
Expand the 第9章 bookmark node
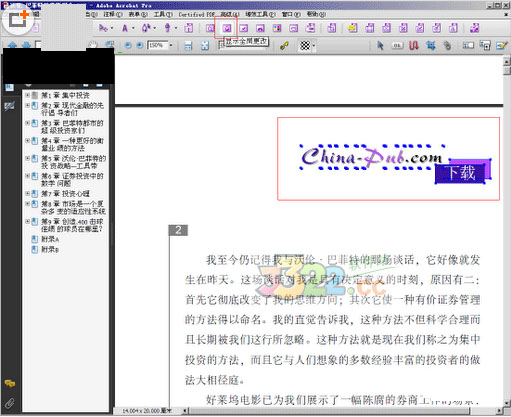(28, 221)
